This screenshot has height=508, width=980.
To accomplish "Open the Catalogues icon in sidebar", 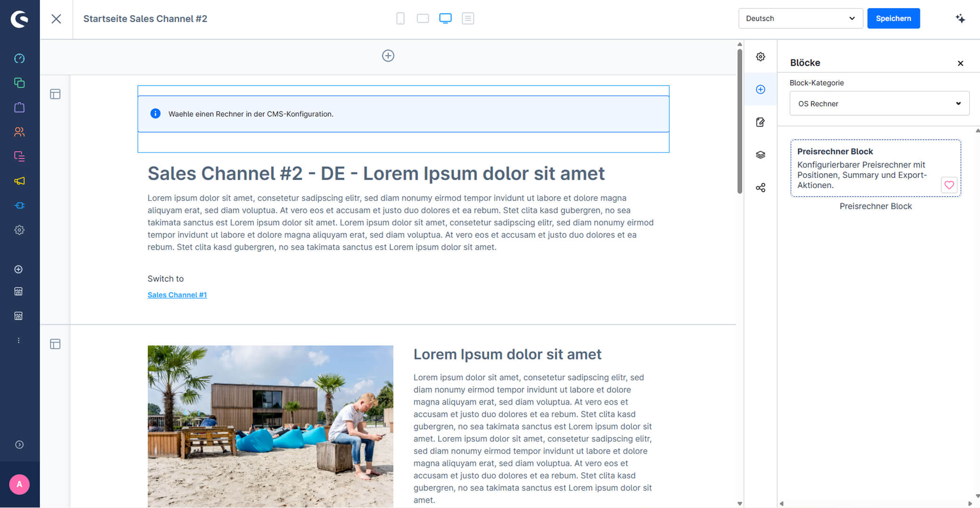I will tap(19, 83).
